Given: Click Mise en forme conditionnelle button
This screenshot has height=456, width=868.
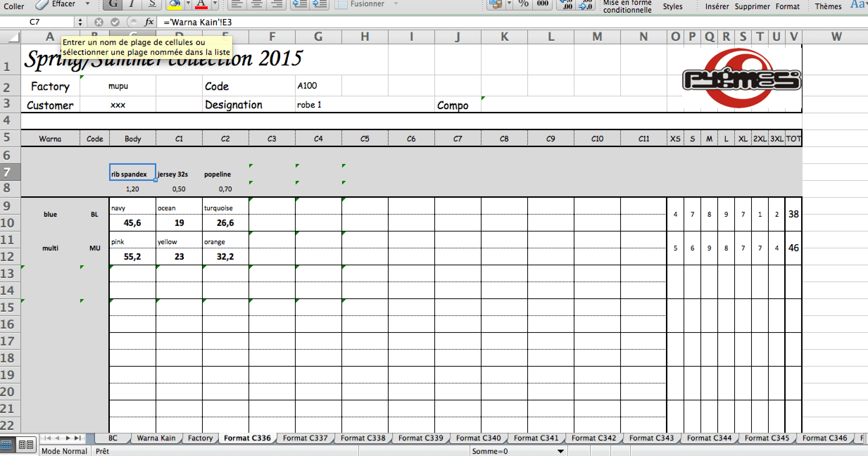Looking at the screenshot, I should [x=627, y=6].
